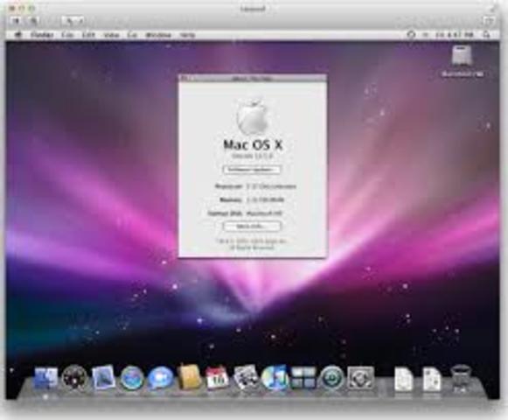The height and width of the screenshot is (420, 508).
Task: Click the fullscreen button in outer window toolbar
Action: [x=488, y=21]
